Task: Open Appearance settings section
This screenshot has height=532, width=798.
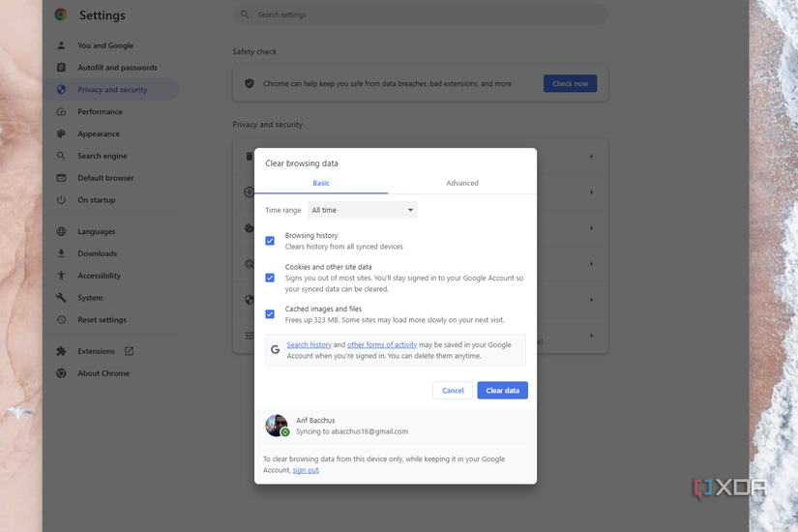Action: 99,133
